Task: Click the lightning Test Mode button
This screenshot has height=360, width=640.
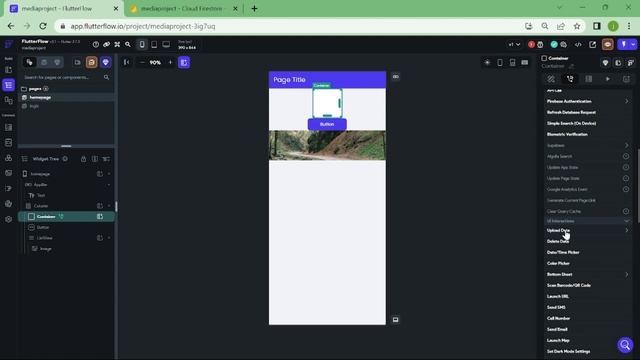Action: click(623, 44)
